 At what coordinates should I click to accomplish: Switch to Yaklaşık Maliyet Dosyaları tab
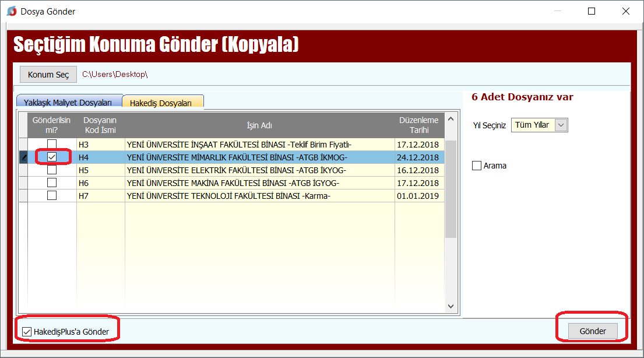[x=68, y=103]
